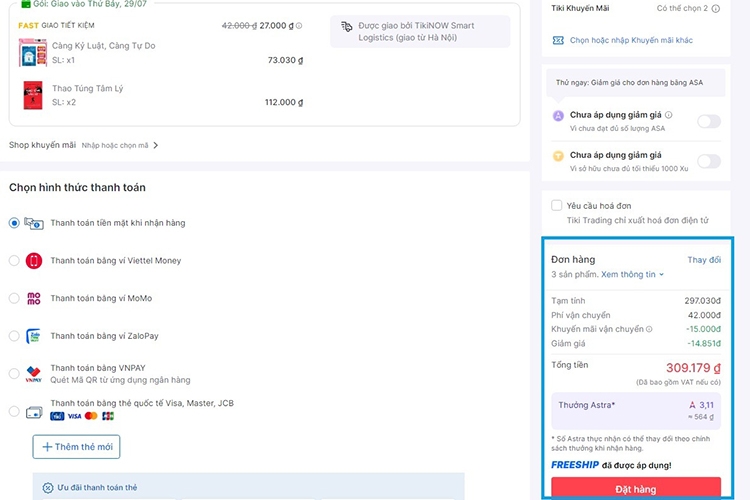
Task: Click Nhập hoặc chọn mã text
Action: (115, 145)
